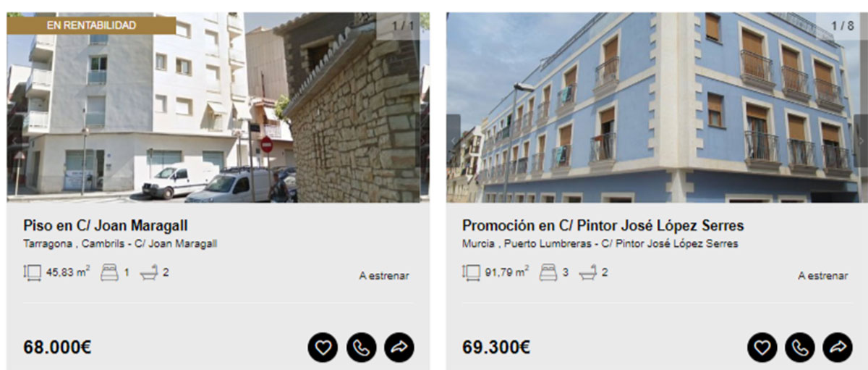Click the bathtub icon in the Puerto Lumbreras listing
This screenshot has height=370, width=868.
587,274
